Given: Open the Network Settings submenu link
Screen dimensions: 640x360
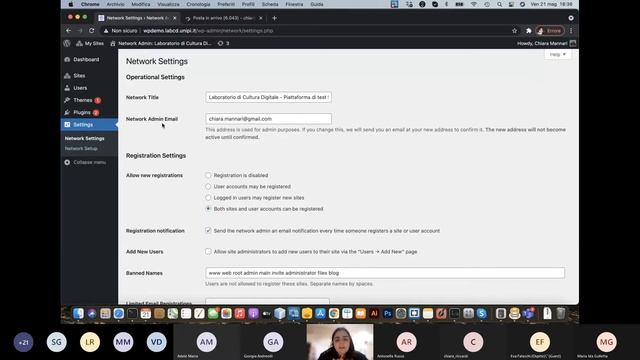Looking at the screenshot, I should (84, 138).
